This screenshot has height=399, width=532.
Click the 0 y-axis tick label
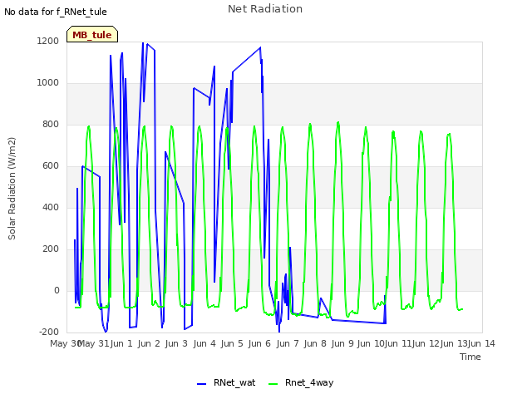pos(57,290)
